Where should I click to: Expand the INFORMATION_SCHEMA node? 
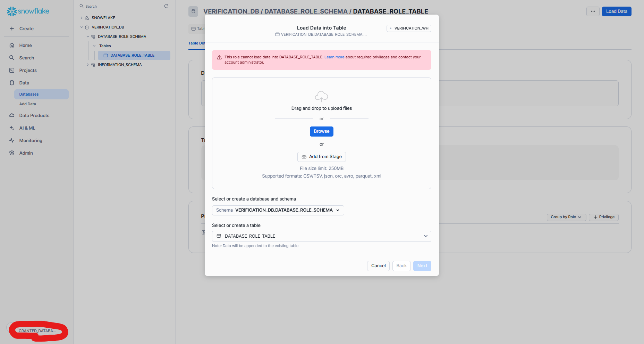88,65
